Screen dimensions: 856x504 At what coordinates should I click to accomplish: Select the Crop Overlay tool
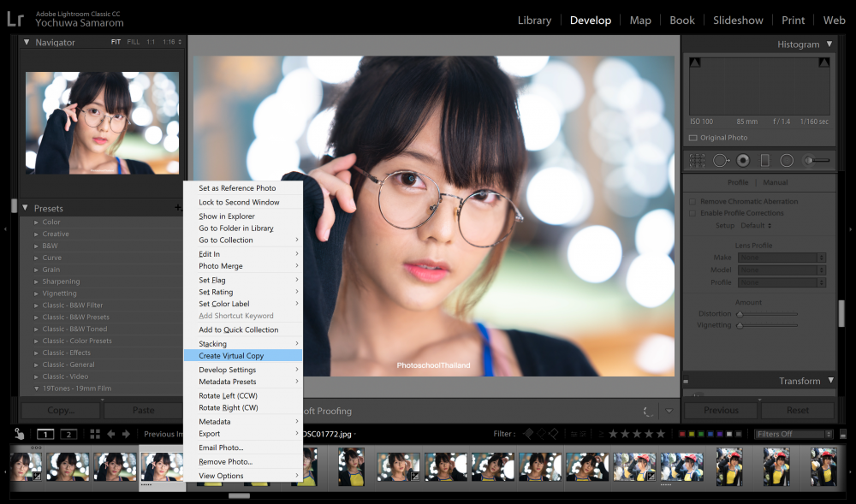click(697, 160)
